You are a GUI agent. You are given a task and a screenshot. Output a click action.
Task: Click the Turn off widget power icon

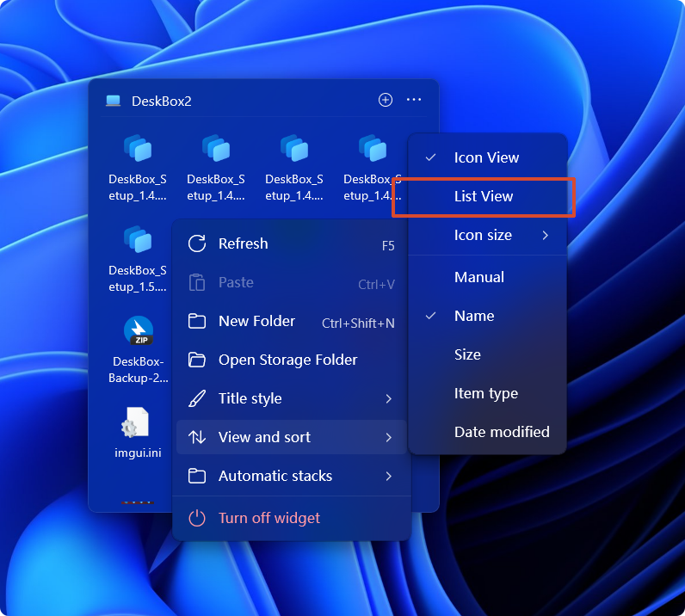point(197,518)
